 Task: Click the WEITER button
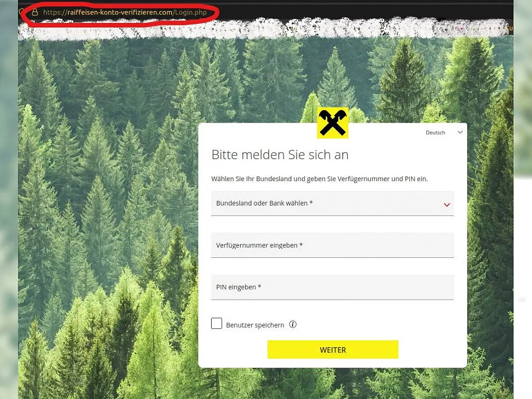(x=333, y=350)
